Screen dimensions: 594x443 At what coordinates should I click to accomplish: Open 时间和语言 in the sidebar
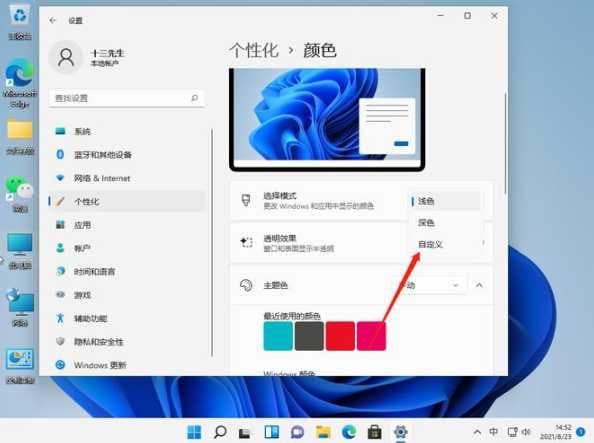point(127,272)
